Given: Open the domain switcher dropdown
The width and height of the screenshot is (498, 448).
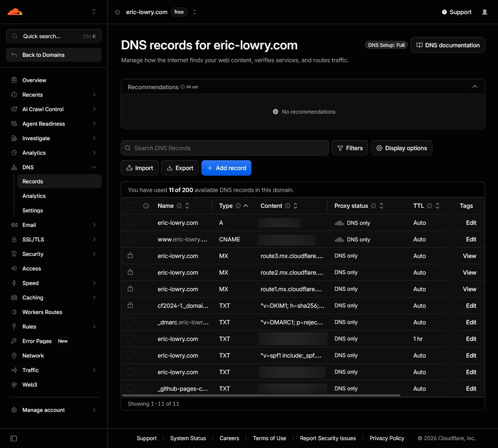Looking at the screenshot, I should tap(195, 12).
